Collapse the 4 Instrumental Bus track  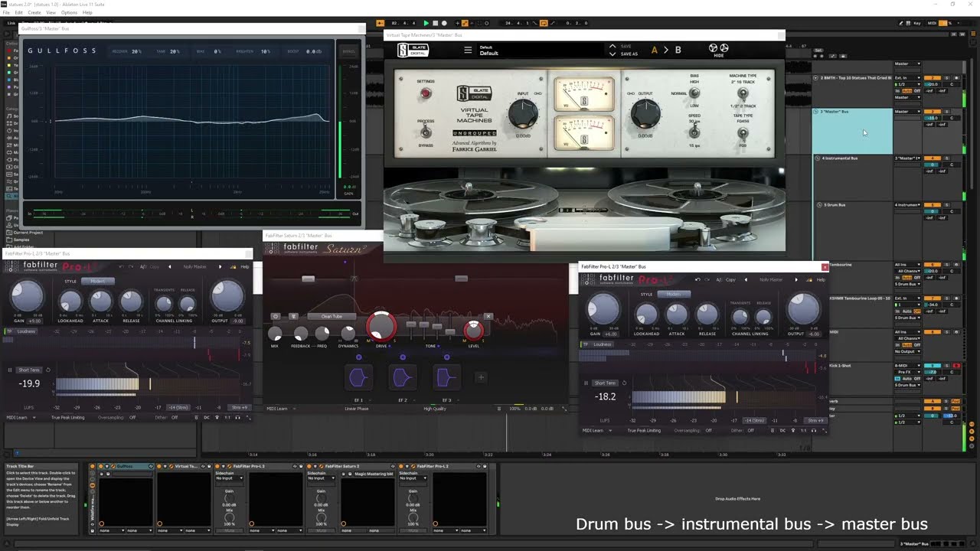click(817, 158)
